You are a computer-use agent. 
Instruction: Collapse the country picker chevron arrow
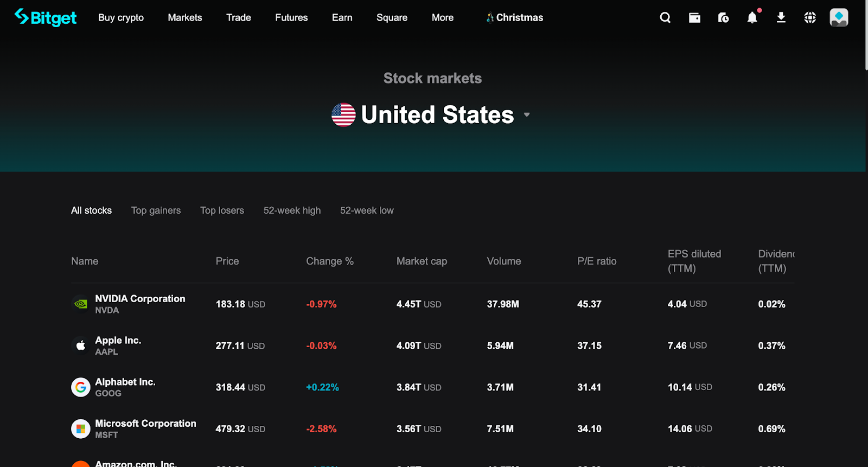pos(526,115)
